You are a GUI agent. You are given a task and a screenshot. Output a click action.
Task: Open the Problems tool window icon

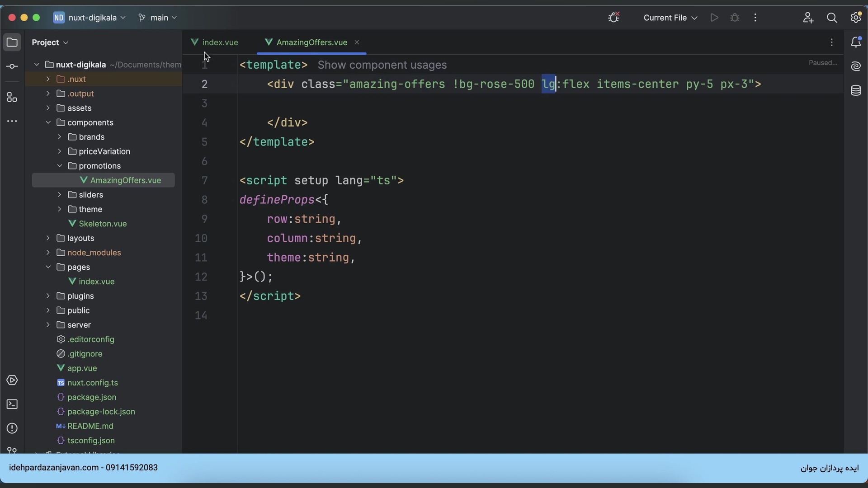[x=12, y=428]
